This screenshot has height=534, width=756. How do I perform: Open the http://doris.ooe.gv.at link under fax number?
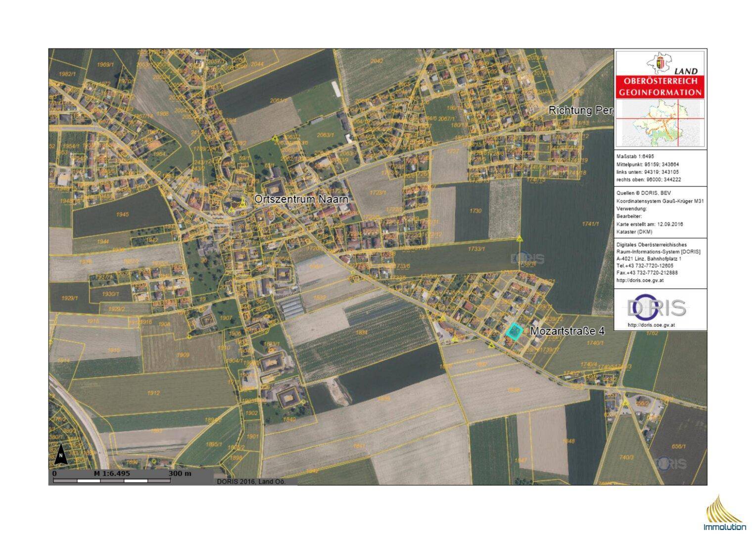pyautogui.click(x=640, y=280)
